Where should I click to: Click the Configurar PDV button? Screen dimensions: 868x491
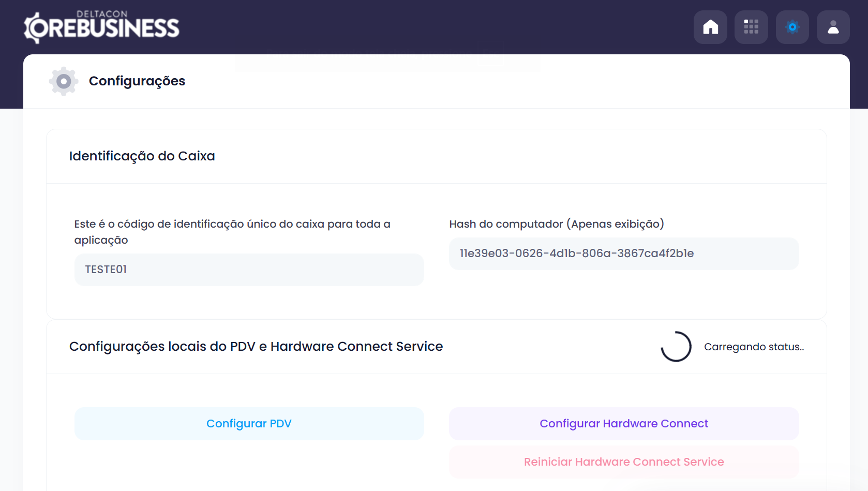(249, 423)
